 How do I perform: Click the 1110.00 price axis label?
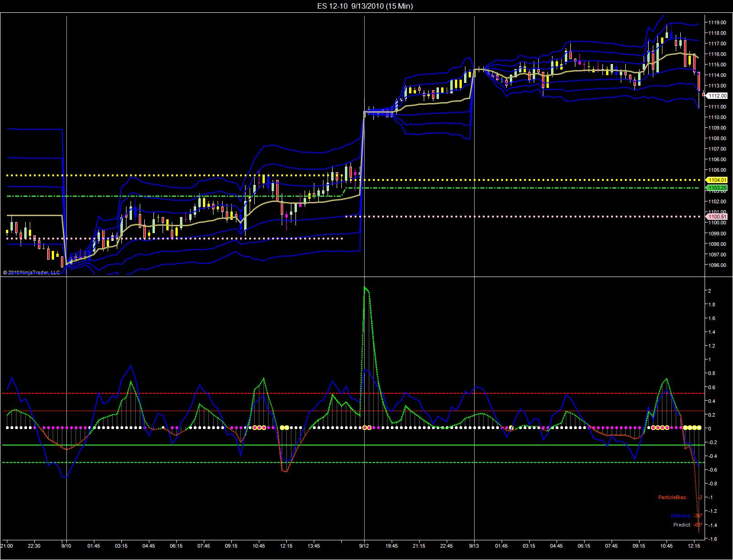[717, 117]
